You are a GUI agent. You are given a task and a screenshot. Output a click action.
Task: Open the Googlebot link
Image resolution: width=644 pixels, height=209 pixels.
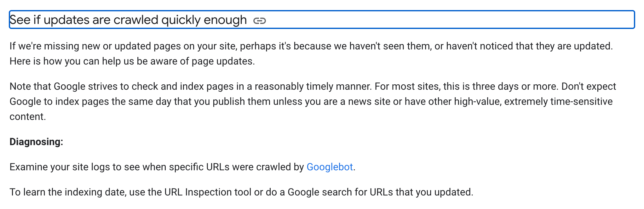330,167
